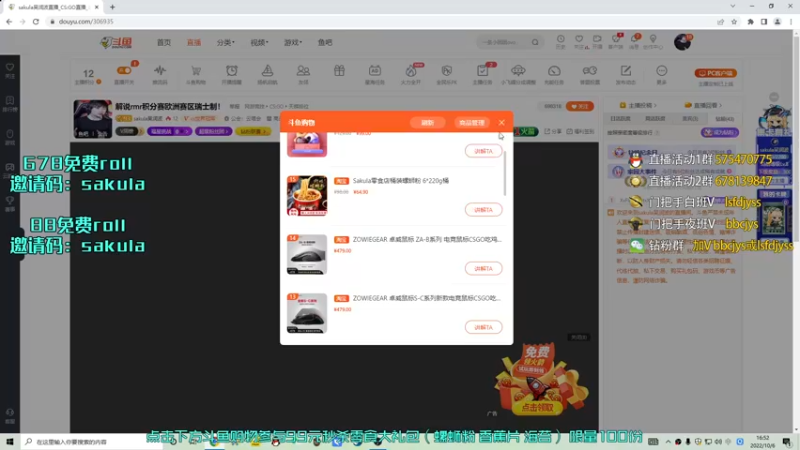Image resolution: width=800 pixels, height=450 pixels.
Task: Close the 斗鱼购物 shopping popup
Action: coord(502,122)
